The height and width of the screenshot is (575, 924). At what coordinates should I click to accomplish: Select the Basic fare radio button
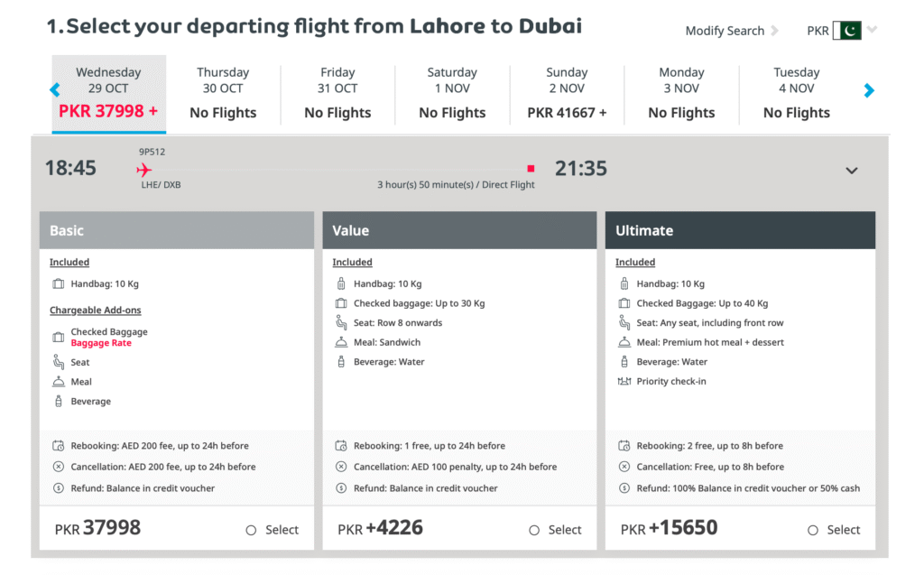tap(251, 531)
